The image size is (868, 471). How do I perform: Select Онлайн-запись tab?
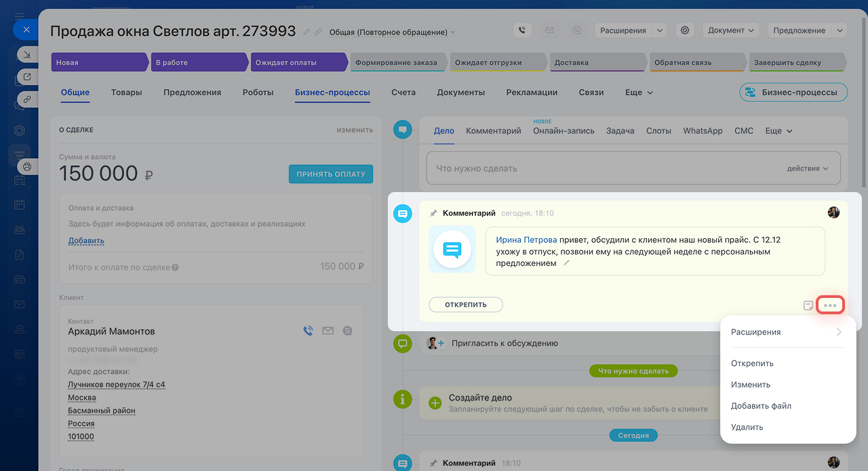[564, 131]
